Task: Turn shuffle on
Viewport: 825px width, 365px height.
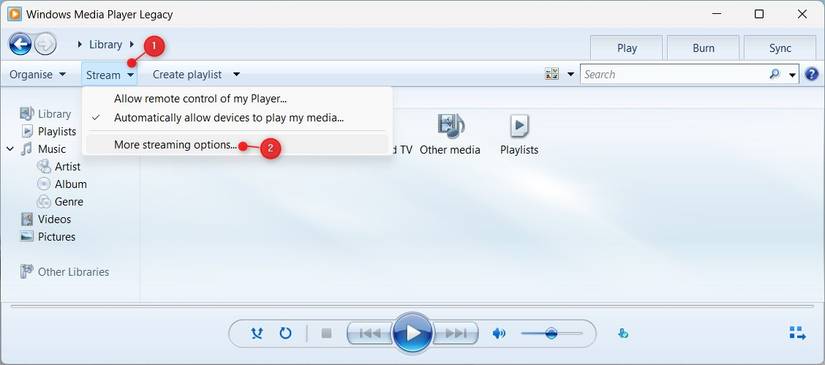Action: (x=257, y=333)
